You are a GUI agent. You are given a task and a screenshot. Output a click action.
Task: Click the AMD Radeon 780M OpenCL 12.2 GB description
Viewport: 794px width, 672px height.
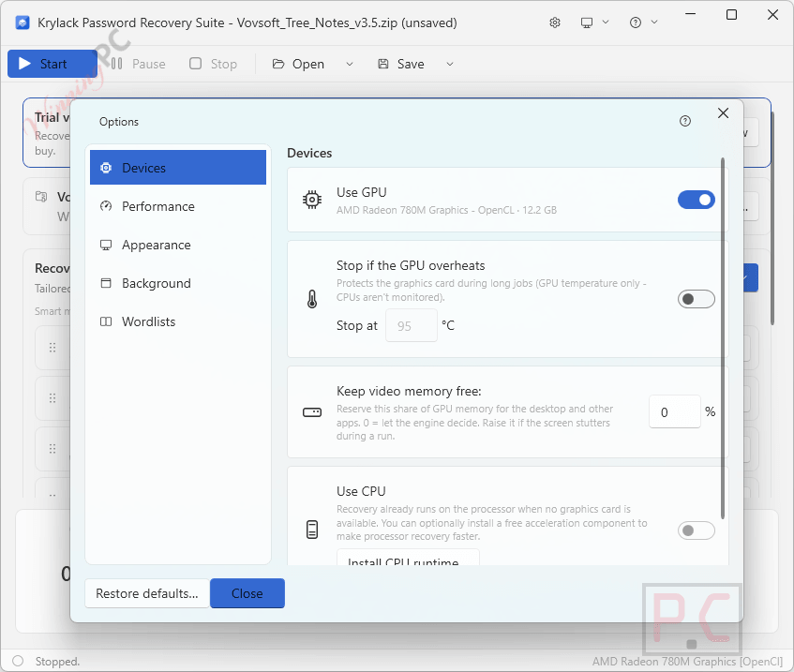click(446, 210)
